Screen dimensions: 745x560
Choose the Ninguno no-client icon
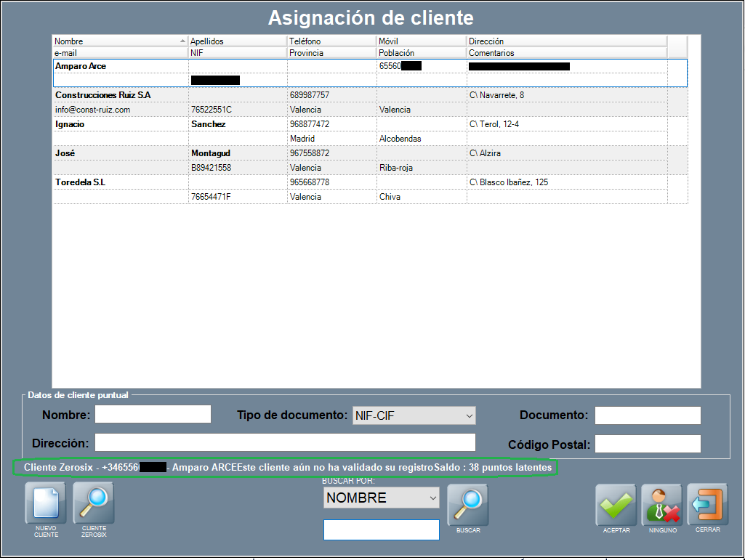pos(661,505)
